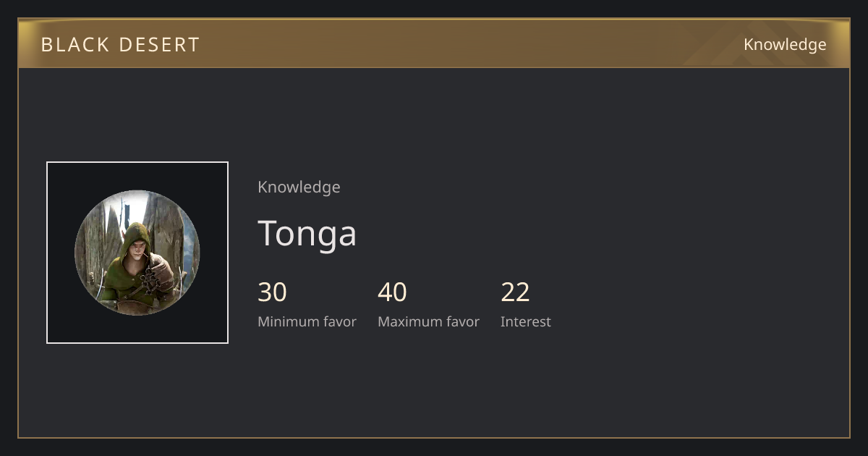Select the Tonga name heading
Screen dimensions: 868x456
(x=307, y=233)
